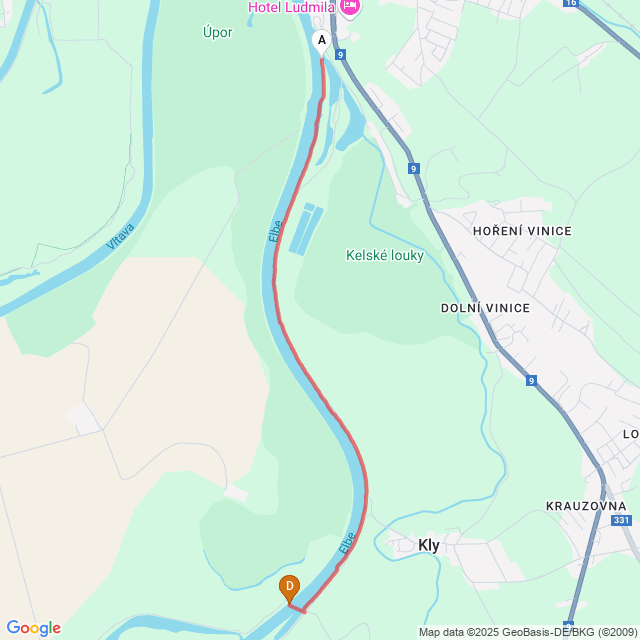Screen dimensions: 640x640
Task: Click the white marker labeled A
Action: coord(322,43)
